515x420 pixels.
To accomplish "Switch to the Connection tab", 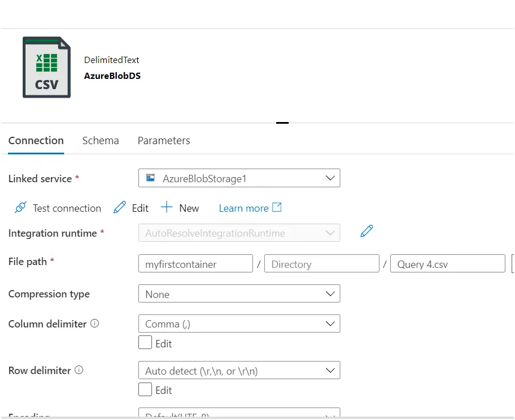I will pyautogui.click(x=36, y=141).
